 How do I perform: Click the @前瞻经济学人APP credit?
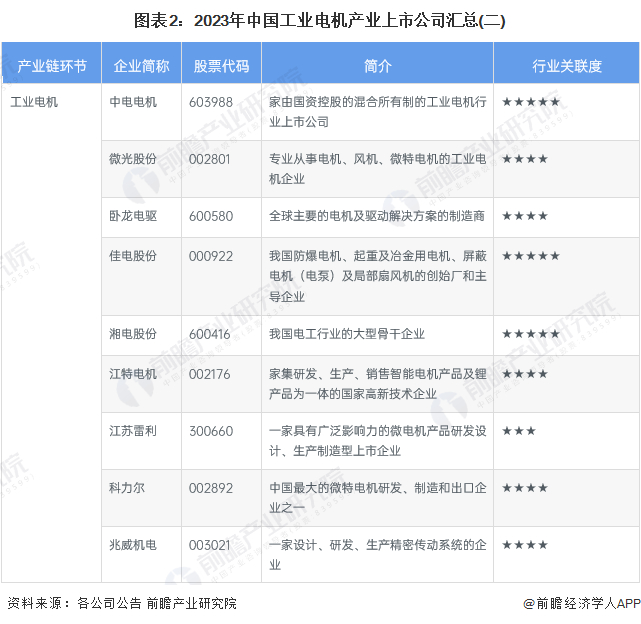[x=582, y=603]
